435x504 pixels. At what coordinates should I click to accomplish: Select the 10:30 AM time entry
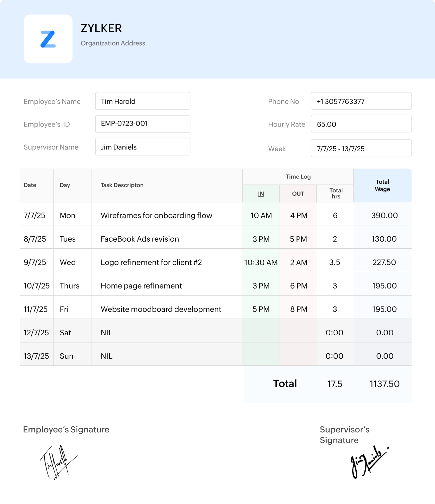coord(261,262)
